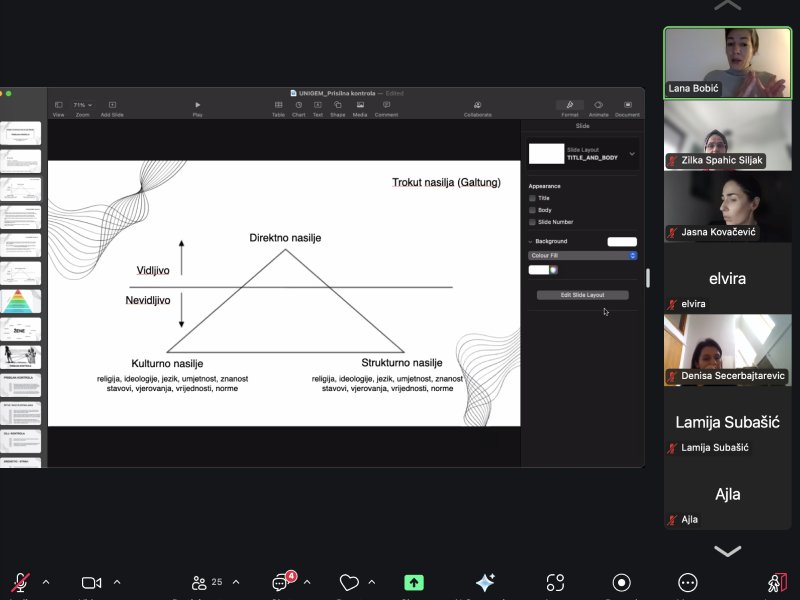Open the Zoom chat icon with badge
The height and width of the screenshot is (600, 800).
282,582
